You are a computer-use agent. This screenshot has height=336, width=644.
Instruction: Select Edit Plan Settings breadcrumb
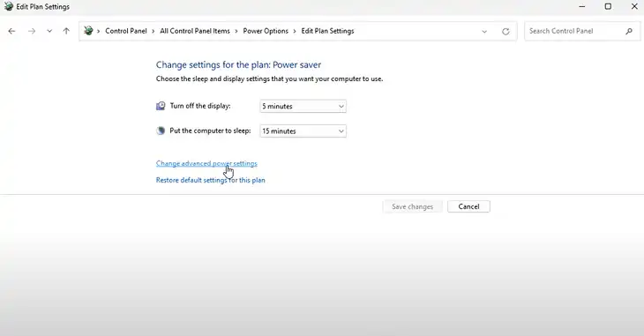[x=327, y=31]
